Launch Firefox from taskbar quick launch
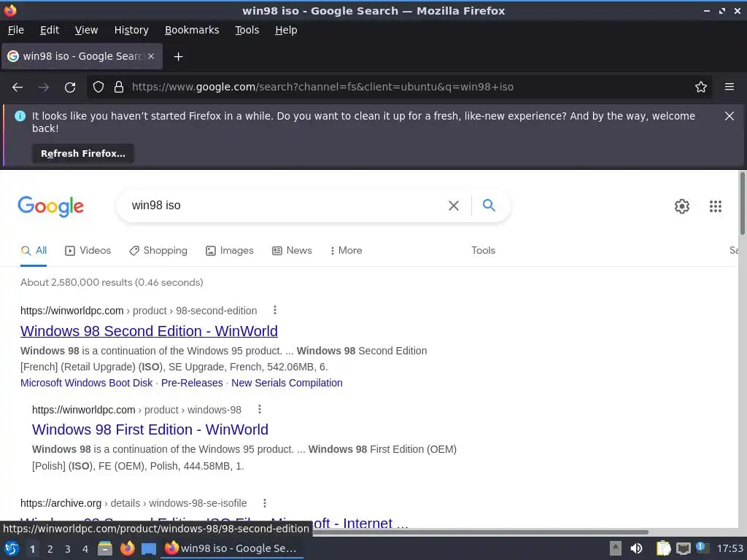Image resolution: width=747 pixels, height=560 pixels. tap(127, 548)
